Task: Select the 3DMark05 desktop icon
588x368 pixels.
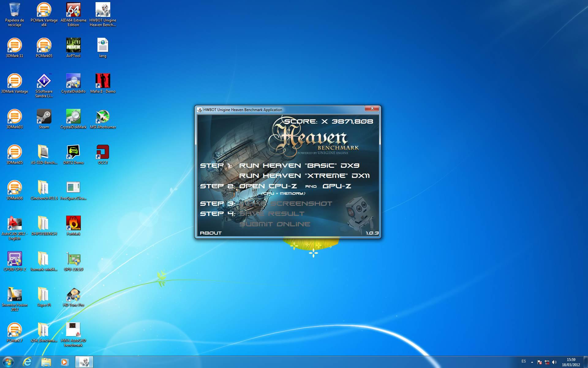Action: [14, 155]
